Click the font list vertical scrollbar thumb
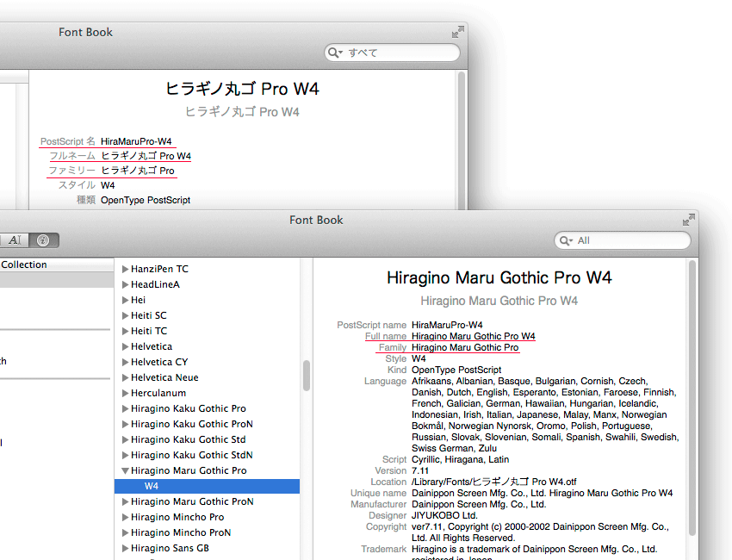 306,375
